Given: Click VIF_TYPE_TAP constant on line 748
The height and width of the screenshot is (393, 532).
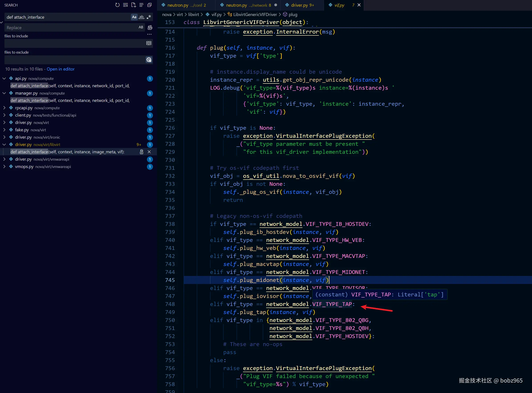Looking at the screenshot, I should (332, 304).
